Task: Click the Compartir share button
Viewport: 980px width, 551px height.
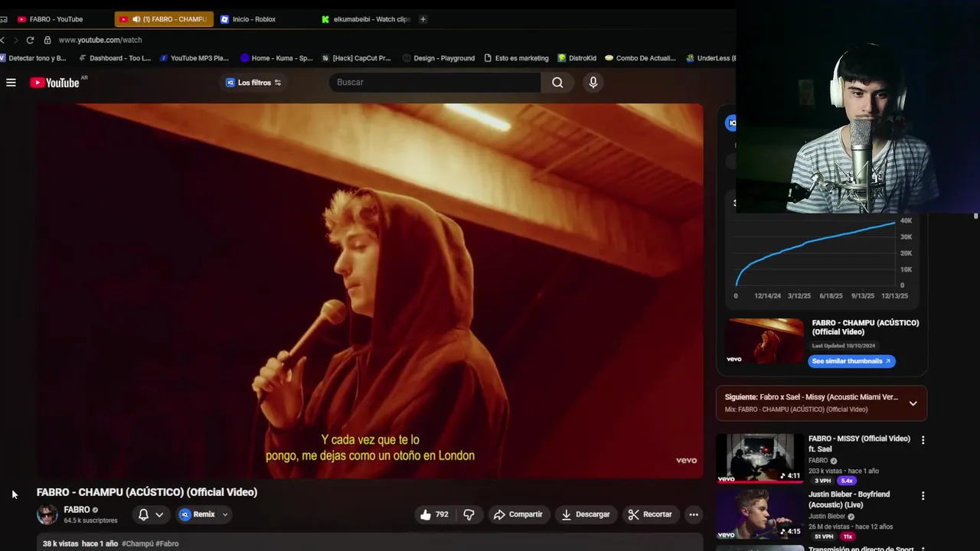Action: pyautogui.click(x=518, y=514)
